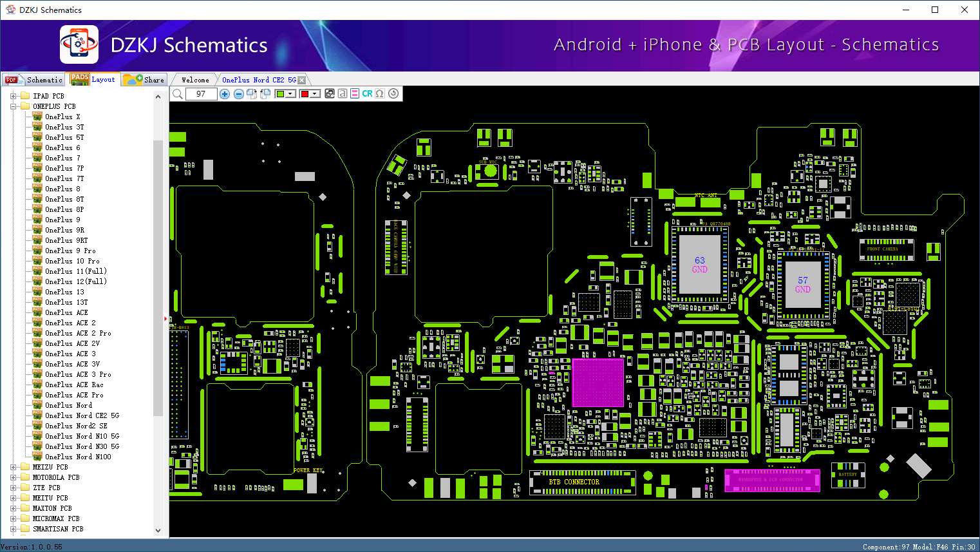The width and height of the screenshot is (980, 552).
Task: Switch to the Share tab
Action: (144, 80)
